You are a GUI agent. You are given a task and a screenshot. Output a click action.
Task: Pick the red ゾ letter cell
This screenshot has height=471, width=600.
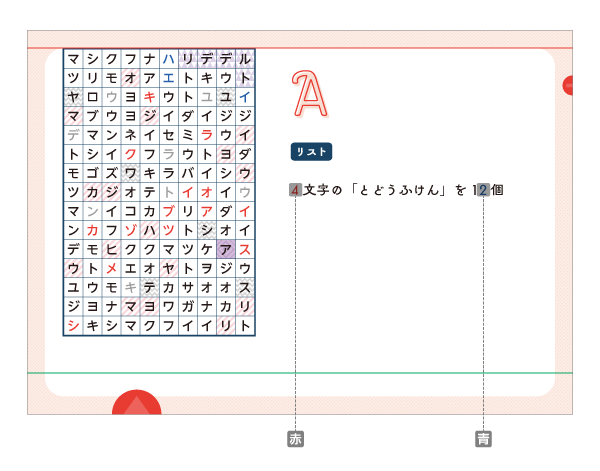tap(130, 230)
